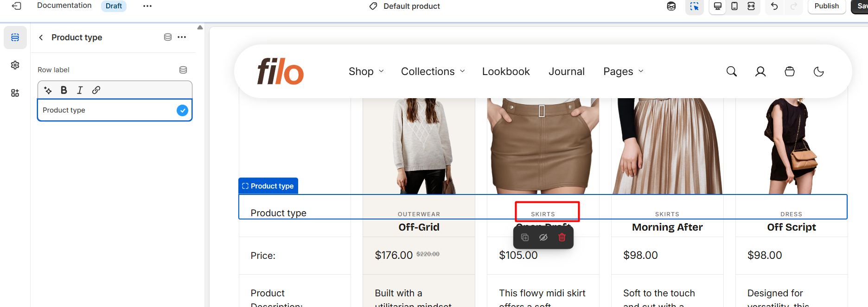Toggle bold formatting in Row label editor
868x307 pixels.
pyautogui.click(x=64, y=90)
